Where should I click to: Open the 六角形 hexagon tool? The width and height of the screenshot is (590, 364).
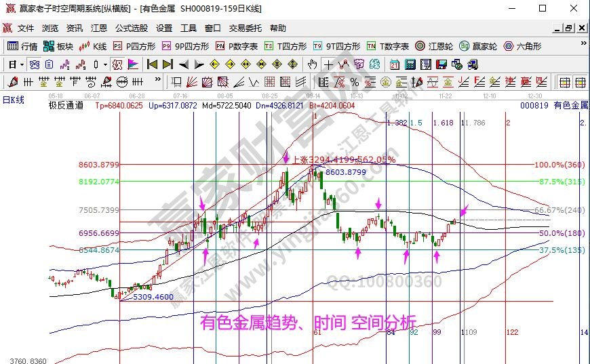522,47
